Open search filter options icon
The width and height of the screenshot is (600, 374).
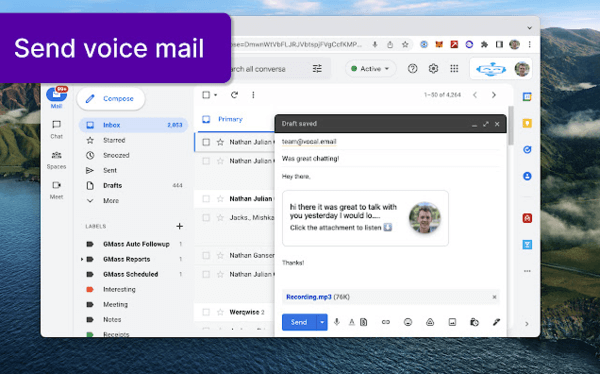[317, 69]
